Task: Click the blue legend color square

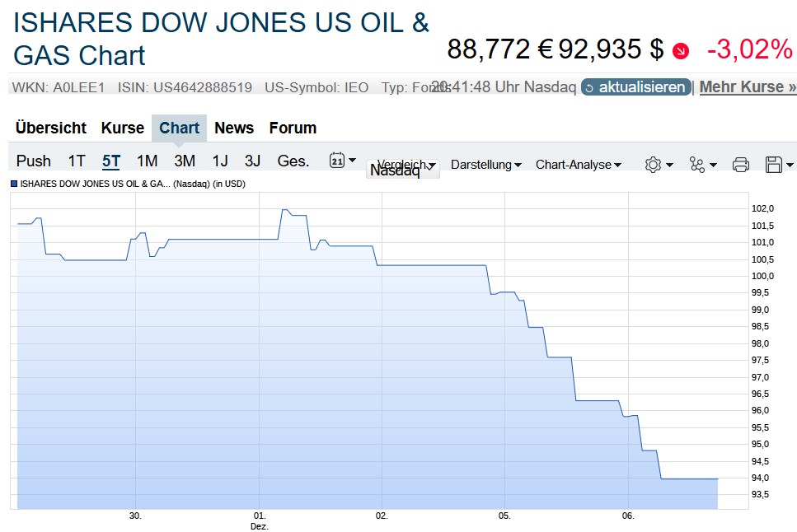Action: tap(14, 184)
